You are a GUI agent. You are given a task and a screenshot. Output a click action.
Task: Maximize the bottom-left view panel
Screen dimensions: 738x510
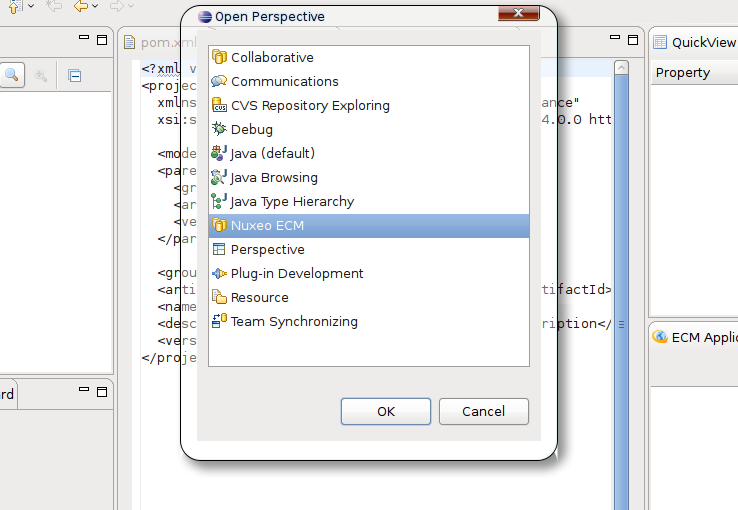pyautogui.click(x=102, y=392)
